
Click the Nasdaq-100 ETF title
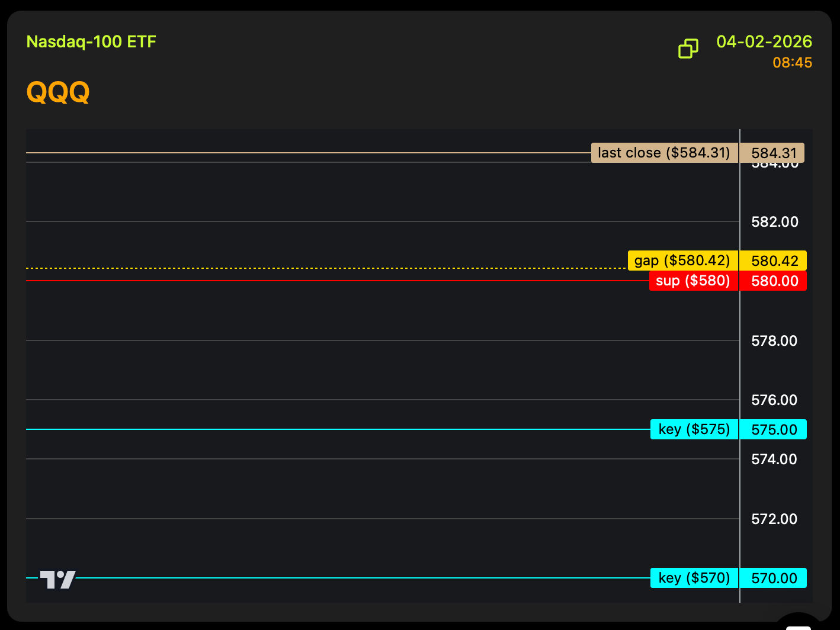91,42
